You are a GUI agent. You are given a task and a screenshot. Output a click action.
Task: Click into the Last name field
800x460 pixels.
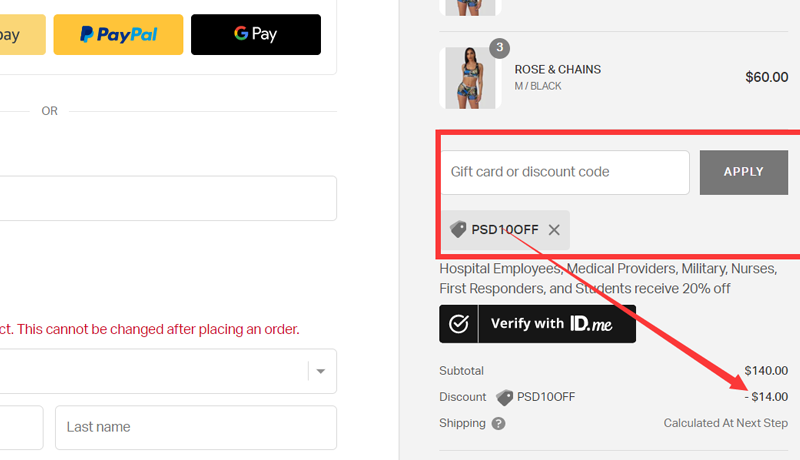tap(195, 427)
